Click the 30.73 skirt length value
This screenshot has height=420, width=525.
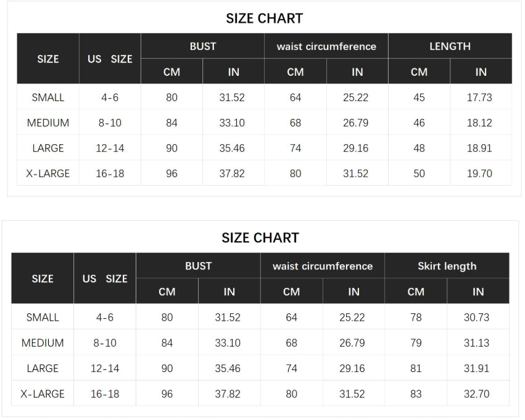point(476,317)
